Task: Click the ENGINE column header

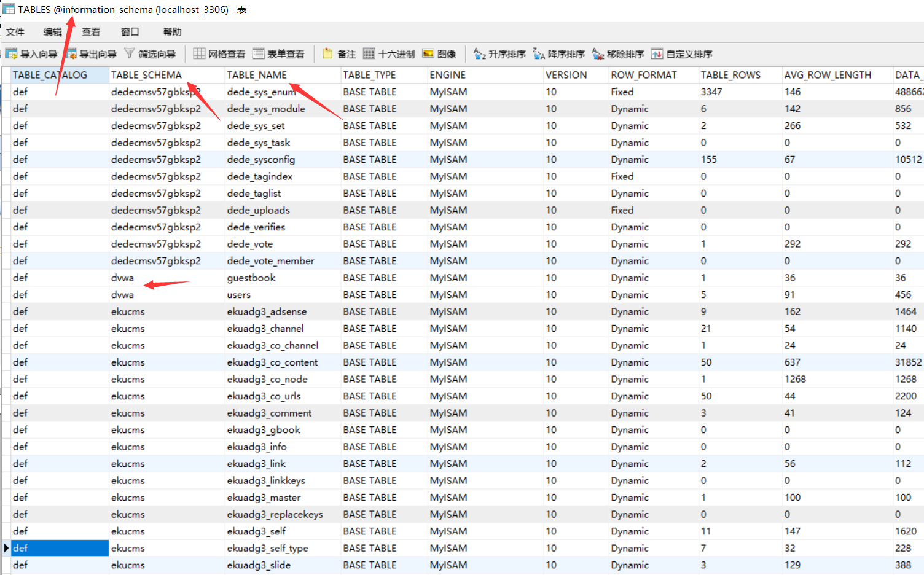Action: pos(486,75)
